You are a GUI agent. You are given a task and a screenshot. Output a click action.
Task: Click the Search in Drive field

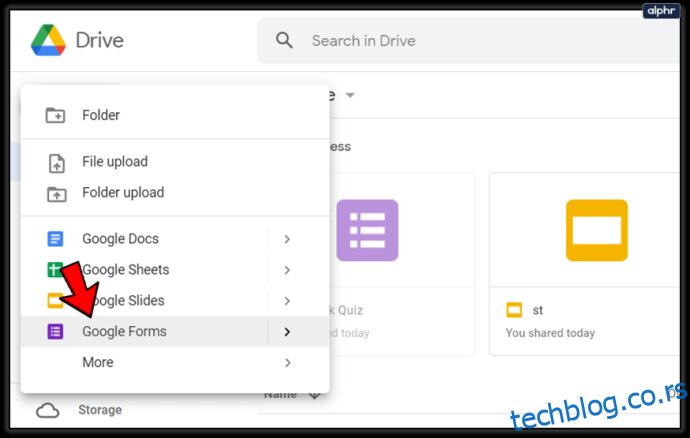coord(469,40)
